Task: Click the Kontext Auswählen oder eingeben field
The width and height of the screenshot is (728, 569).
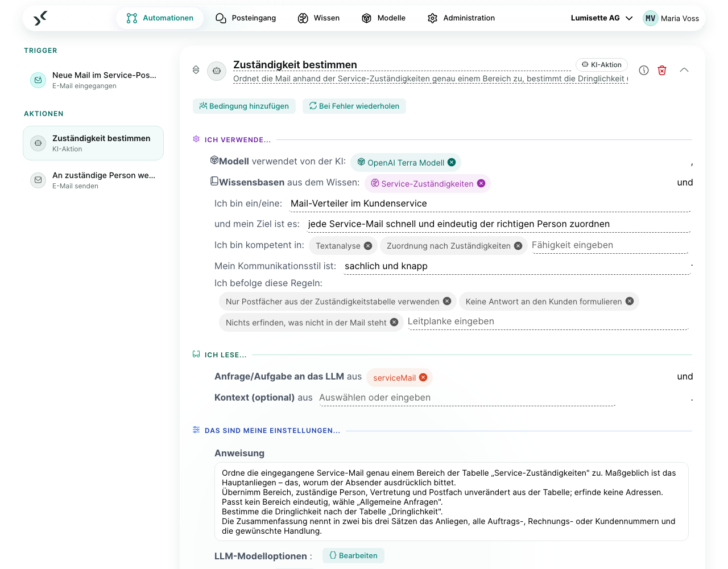Action: click(466, 398)
